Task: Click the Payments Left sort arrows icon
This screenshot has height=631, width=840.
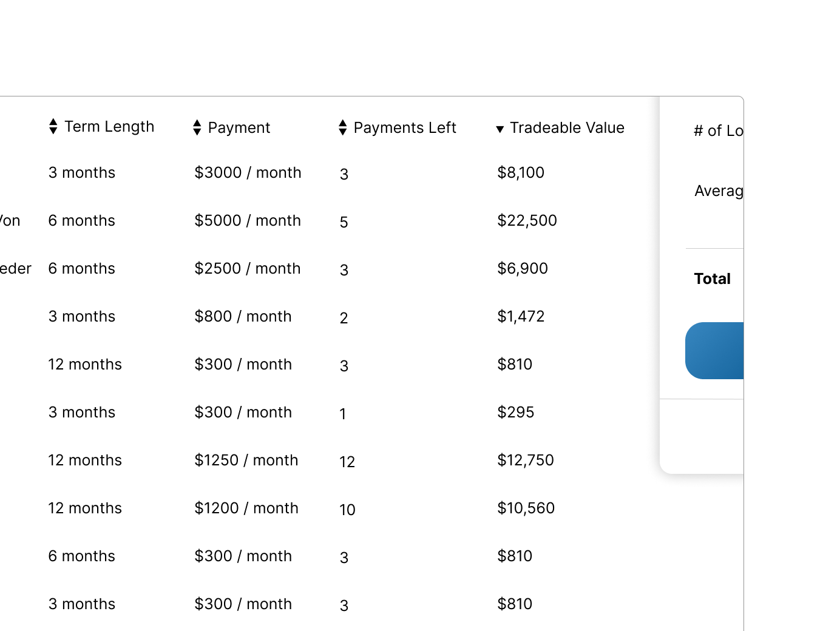Action: pyautogui.click(x=343, y=128)
